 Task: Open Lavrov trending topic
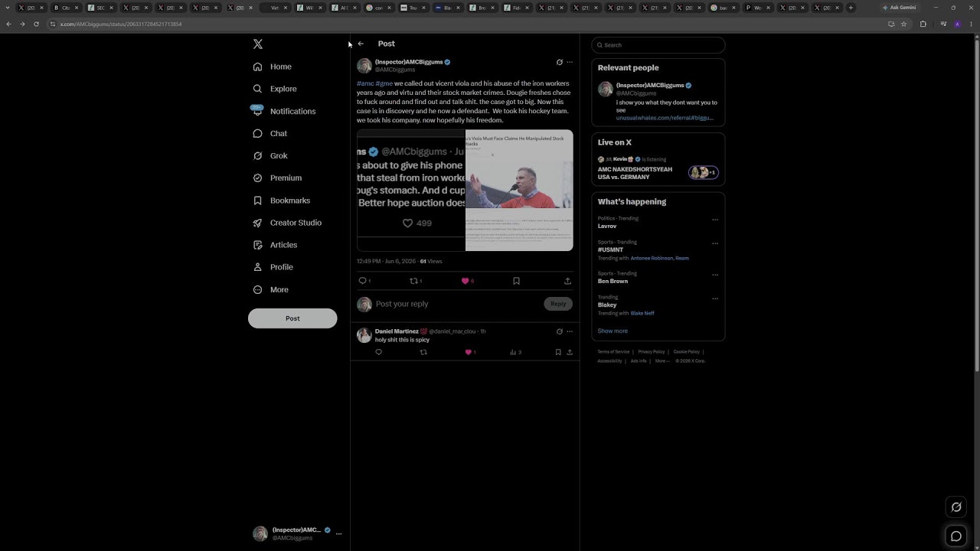coord(607,226)
